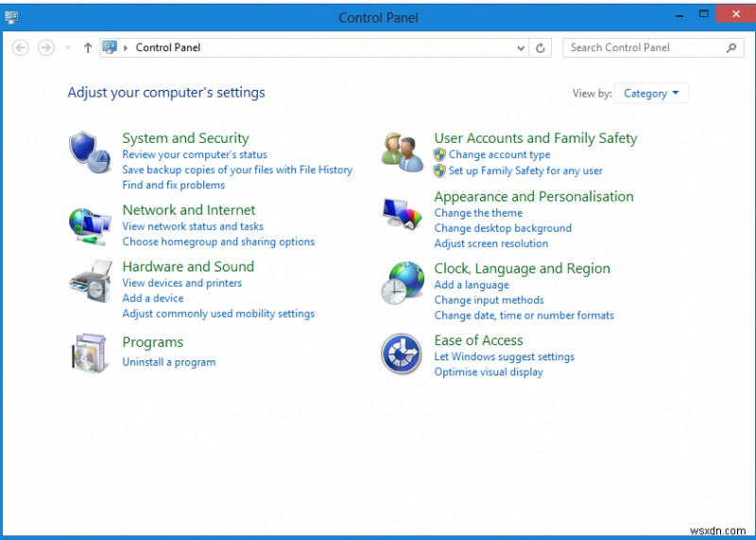The image size is (756, 540).
Task: Expand the address bar breadcrumb arrow before Control Panel
Action: coord(126,48)
